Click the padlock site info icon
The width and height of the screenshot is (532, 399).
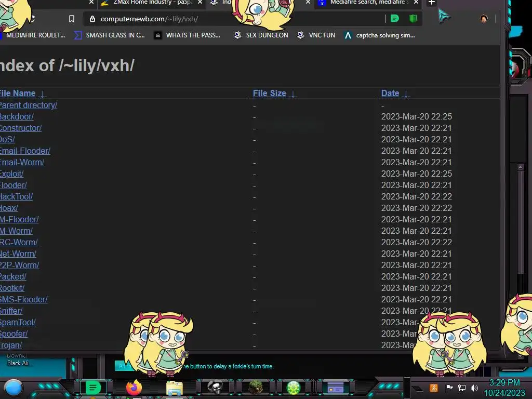92,19
